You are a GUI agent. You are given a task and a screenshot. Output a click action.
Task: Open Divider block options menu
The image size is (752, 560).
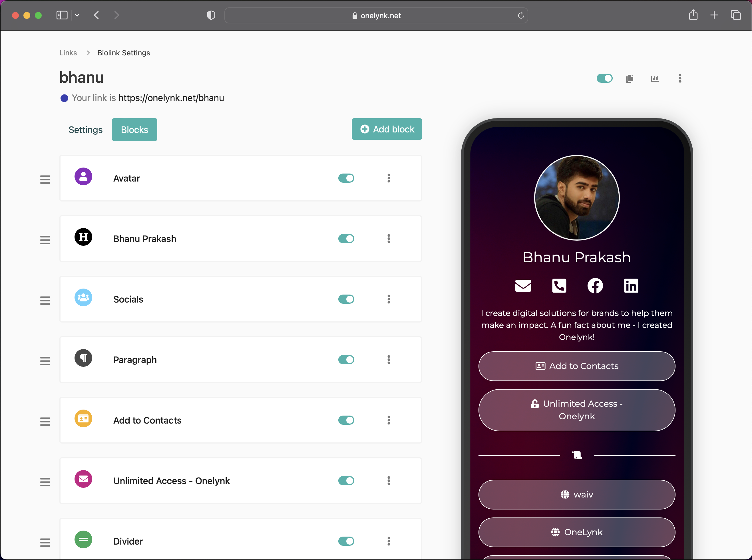click(x=389, y=541)
